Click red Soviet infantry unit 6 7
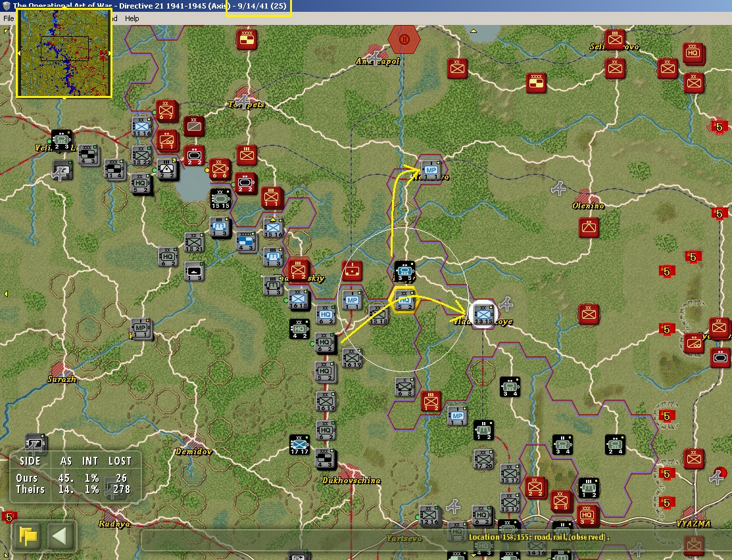Screen dimensions: 732x560 click(166, 111)
